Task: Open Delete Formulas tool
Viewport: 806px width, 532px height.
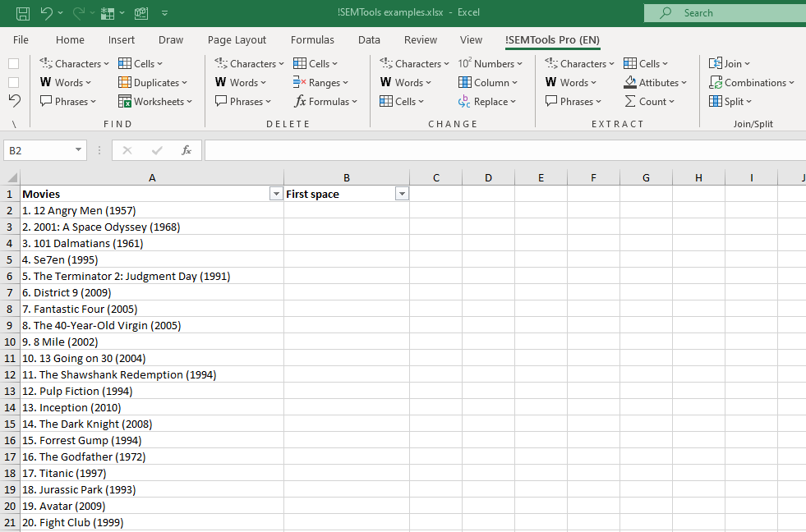Action: tap(325, 102)
